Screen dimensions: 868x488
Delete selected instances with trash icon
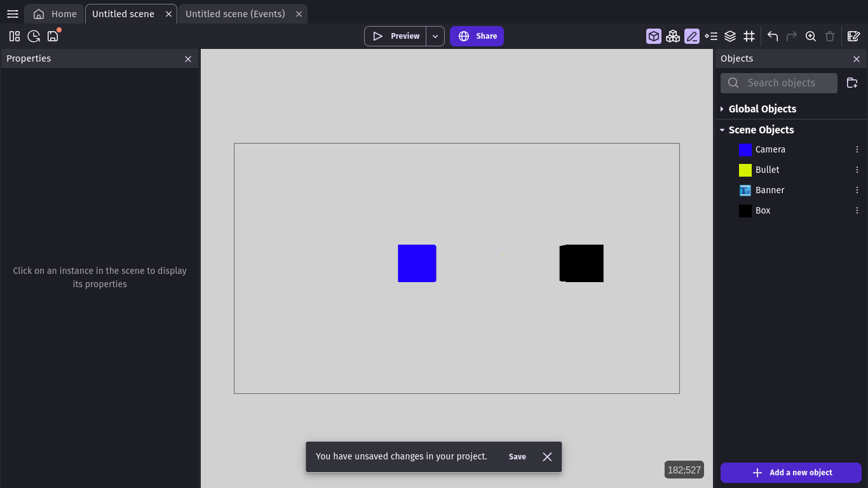tap(830, 36)
